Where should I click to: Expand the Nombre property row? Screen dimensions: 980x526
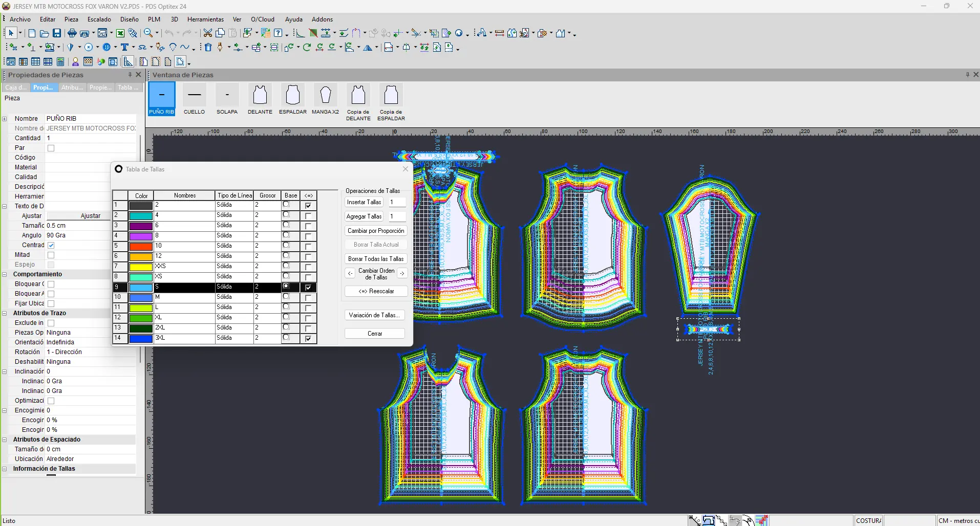[x=5, y=119]
